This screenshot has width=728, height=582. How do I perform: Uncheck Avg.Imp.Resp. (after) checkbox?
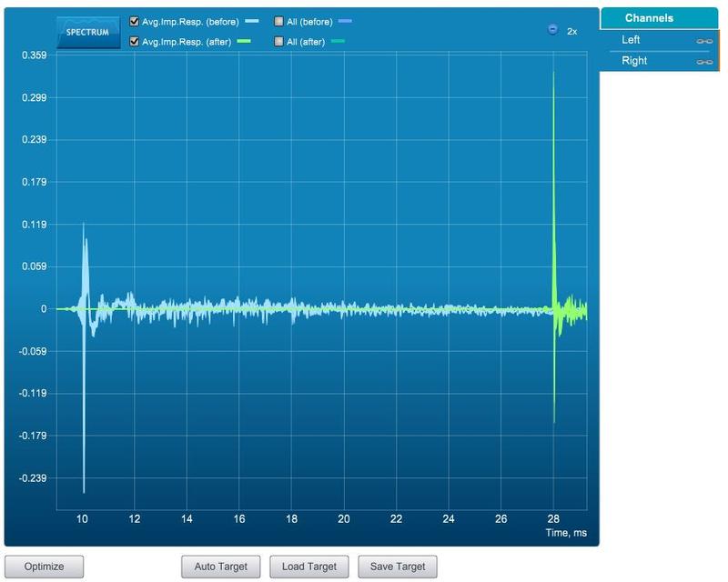[134, 41]
